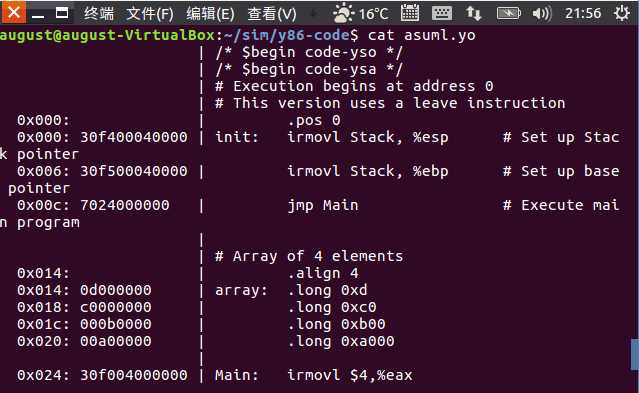Open the weather indicator showing 16°C

[x=360, y=13]
